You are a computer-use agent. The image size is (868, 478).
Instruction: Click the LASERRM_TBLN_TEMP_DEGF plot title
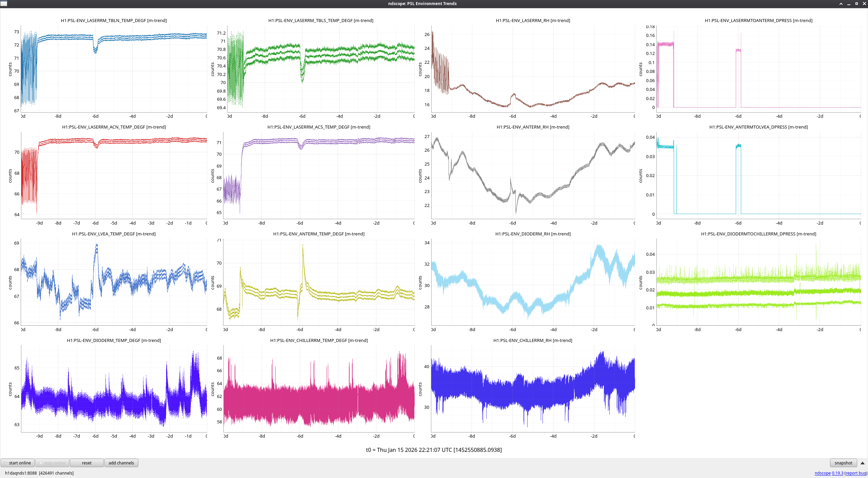114,20
